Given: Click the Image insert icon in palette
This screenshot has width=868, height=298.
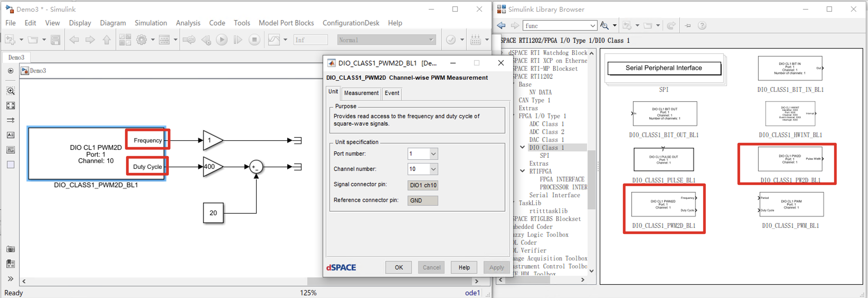Looking at the screenshot, I should [x=11, y=150].
